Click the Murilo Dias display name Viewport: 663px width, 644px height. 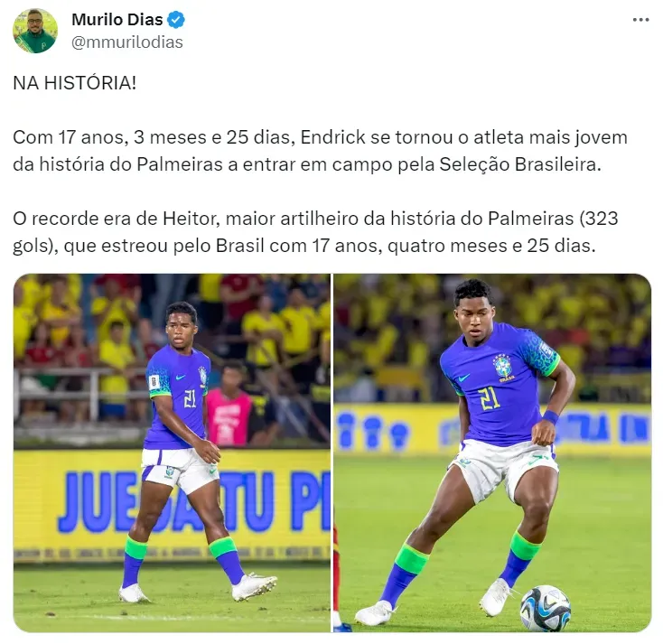pyautogui.click(x=117, y=20)
